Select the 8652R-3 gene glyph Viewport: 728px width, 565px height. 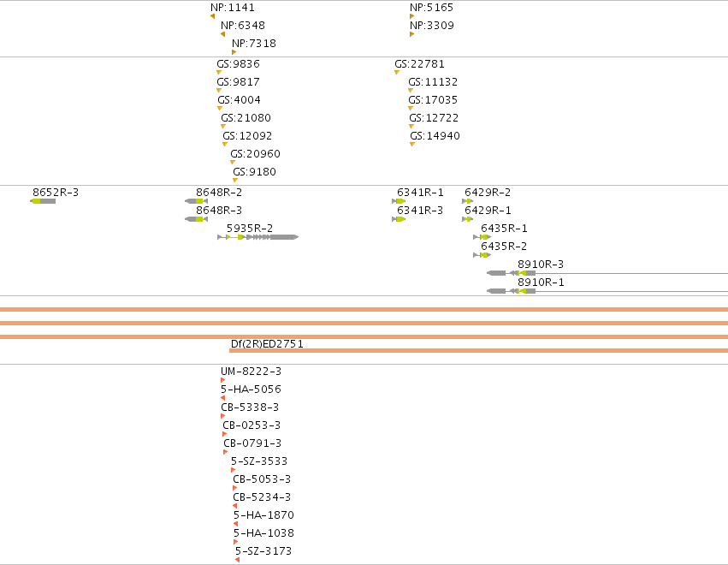[x=43, y=201]
